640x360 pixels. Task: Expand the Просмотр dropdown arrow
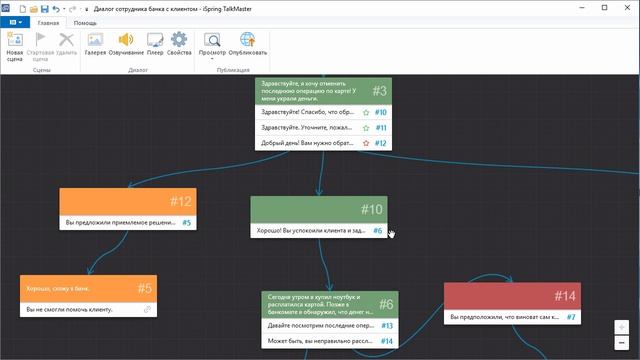(212, 59)
